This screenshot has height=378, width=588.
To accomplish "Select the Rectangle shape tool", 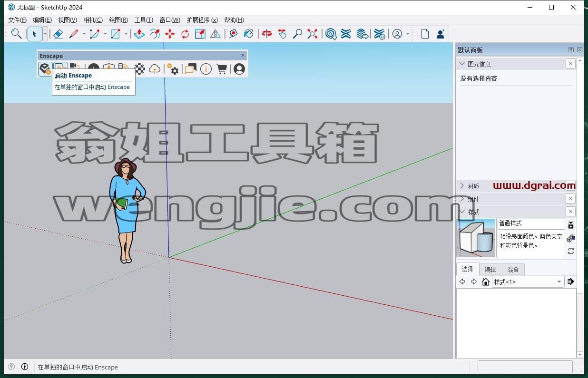I will pos(116,34).
